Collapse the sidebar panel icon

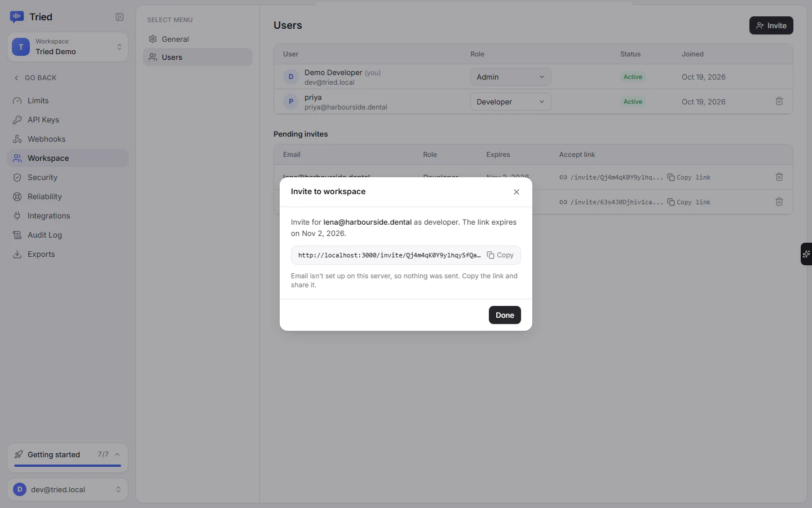[x=120, y=17]
